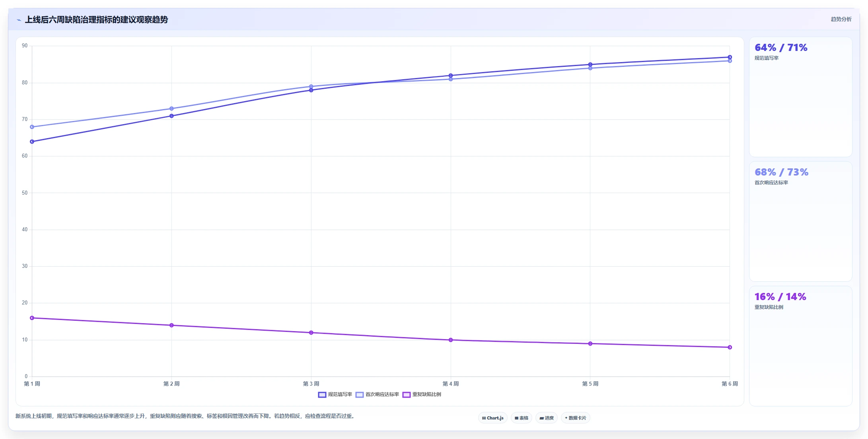Click the 50 y-axis tick label
Viewport: 868px width, 439px height.
click(25, 193)
